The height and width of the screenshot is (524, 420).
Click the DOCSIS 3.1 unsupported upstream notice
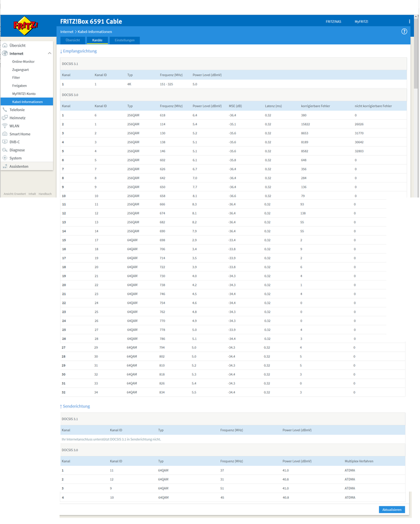(x=111, y=440)
